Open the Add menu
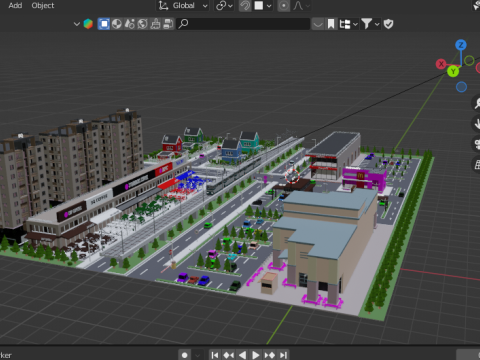 pyautogui.click(x=15, y=5)
